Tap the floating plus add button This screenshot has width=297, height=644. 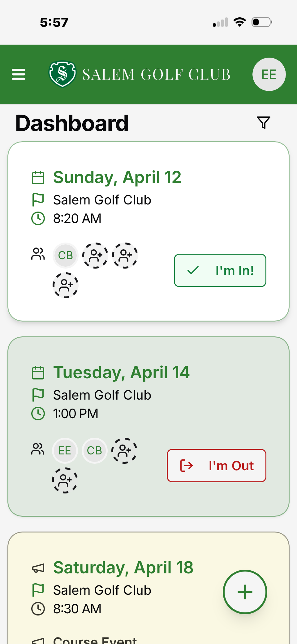pyautogui.click(x=245, y=592)
